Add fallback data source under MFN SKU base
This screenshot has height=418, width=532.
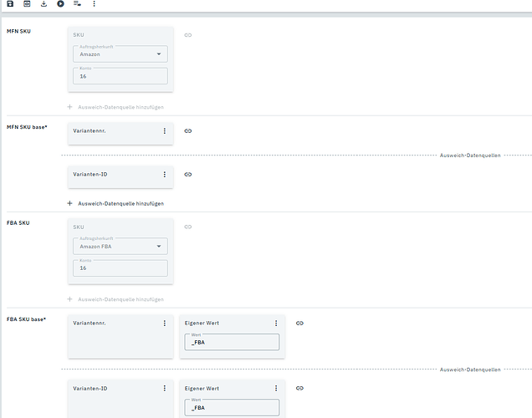(115, 203)
